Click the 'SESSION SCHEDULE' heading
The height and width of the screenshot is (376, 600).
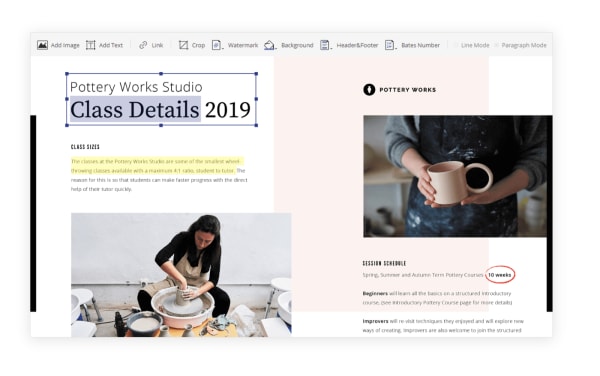click(384, 264)
